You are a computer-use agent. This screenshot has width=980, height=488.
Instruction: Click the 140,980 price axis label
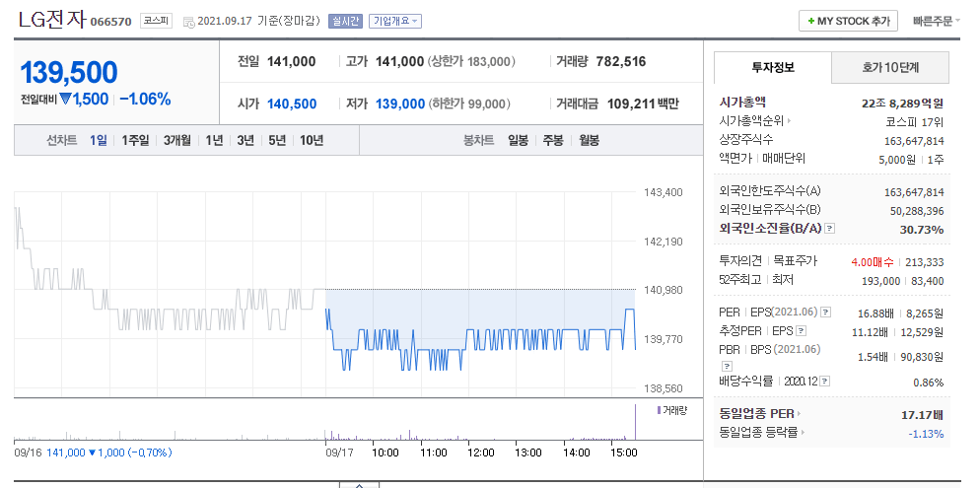664,290
